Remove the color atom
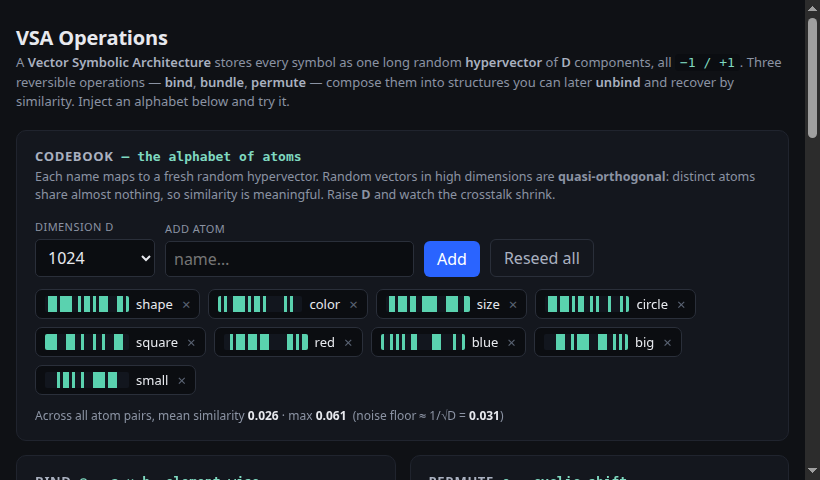This screenshot has width=820, height=480. 354,305
